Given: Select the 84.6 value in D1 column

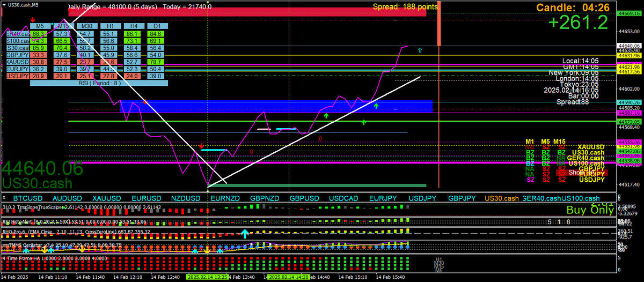Looking at the screenshot, I should point(156,33).
